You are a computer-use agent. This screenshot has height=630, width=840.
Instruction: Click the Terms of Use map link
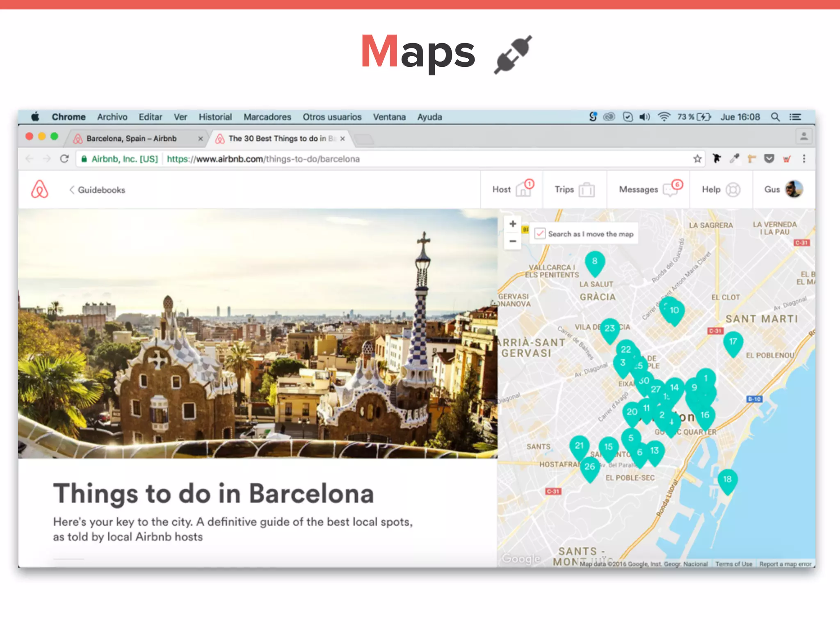pos(734,564)
